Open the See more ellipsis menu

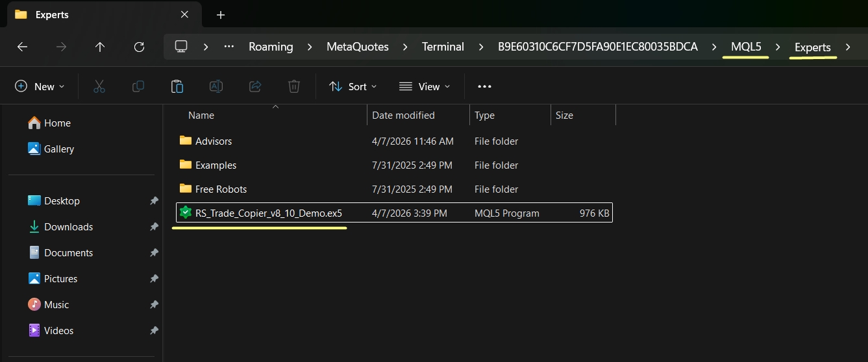point(484,86)
